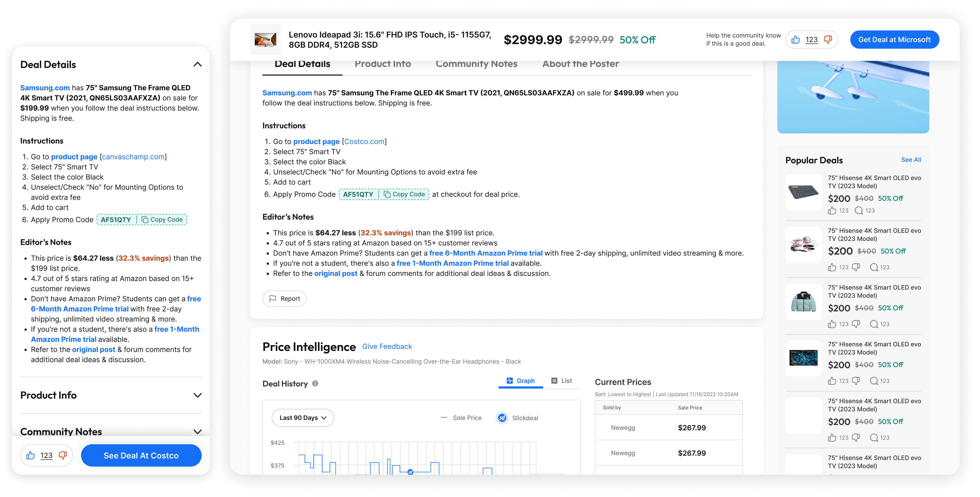Click the Sold by column header
Screen dimensions: 980x497
point(612,407)
